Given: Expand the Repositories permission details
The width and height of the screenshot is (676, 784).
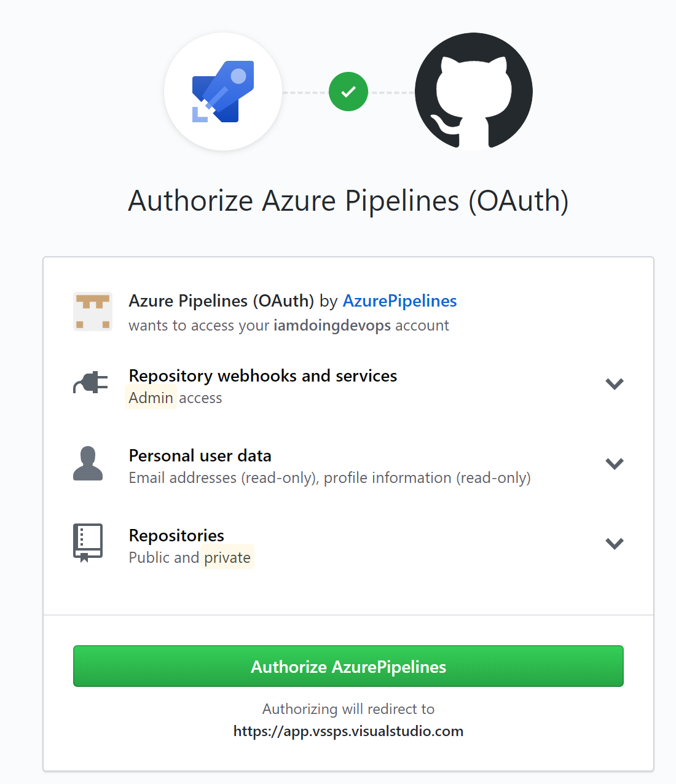Looking at the screenshot, I should coord(614,543).
